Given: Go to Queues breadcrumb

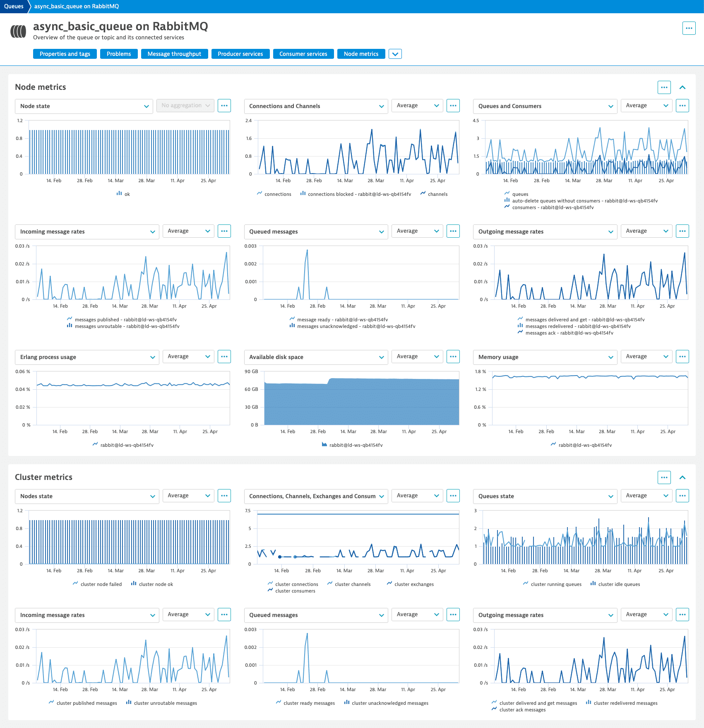Looking at the screenshot, I should [x=14, y=6].
